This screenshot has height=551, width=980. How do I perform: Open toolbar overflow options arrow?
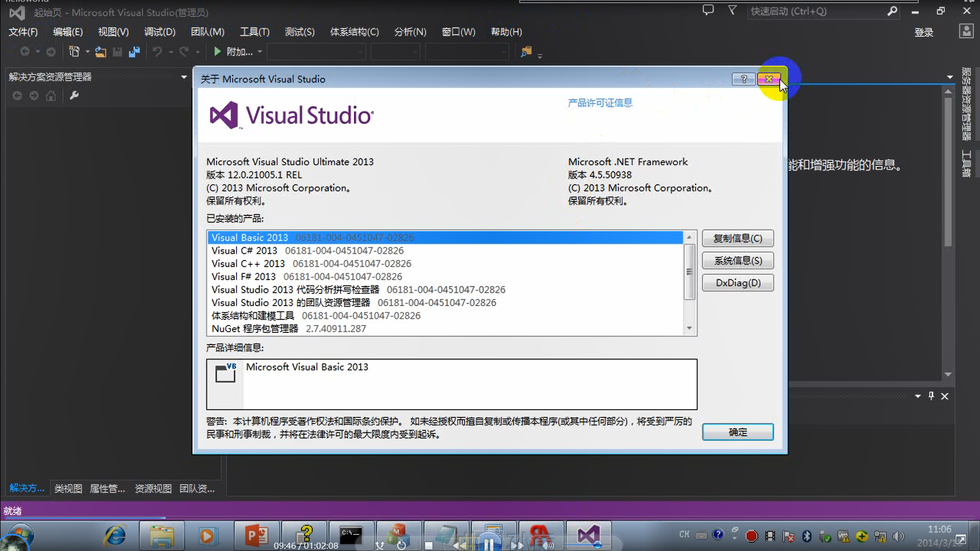(x=540, y=55)
